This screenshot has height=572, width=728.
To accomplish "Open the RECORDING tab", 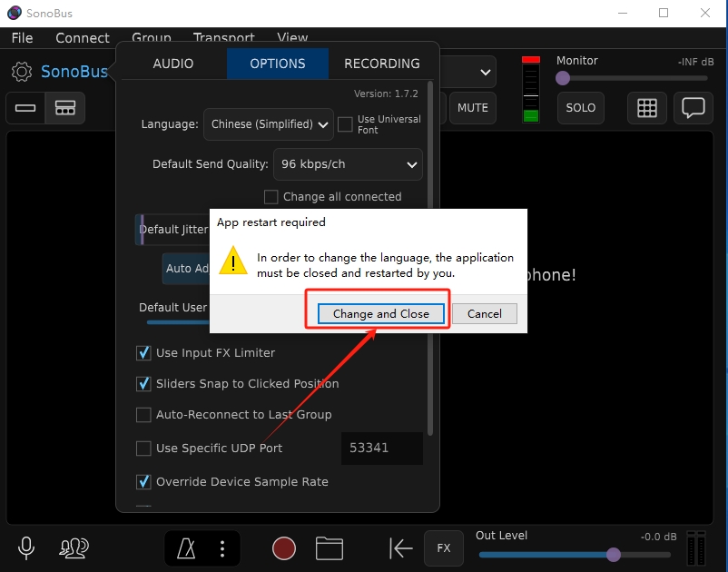I will [x=381, y=64].
